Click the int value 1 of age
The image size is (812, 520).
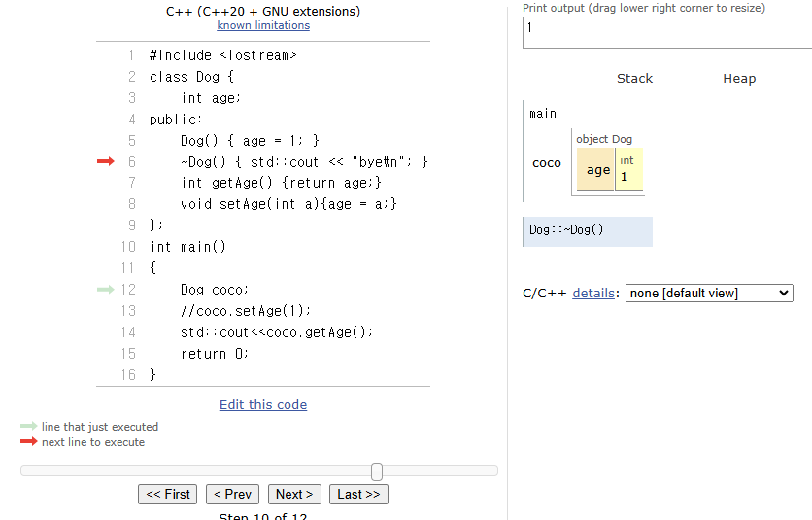coord(624,177)
